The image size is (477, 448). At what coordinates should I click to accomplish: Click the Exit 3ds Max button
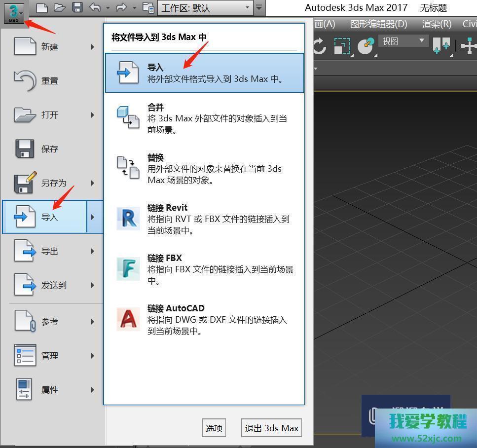[x=271, y=428]
